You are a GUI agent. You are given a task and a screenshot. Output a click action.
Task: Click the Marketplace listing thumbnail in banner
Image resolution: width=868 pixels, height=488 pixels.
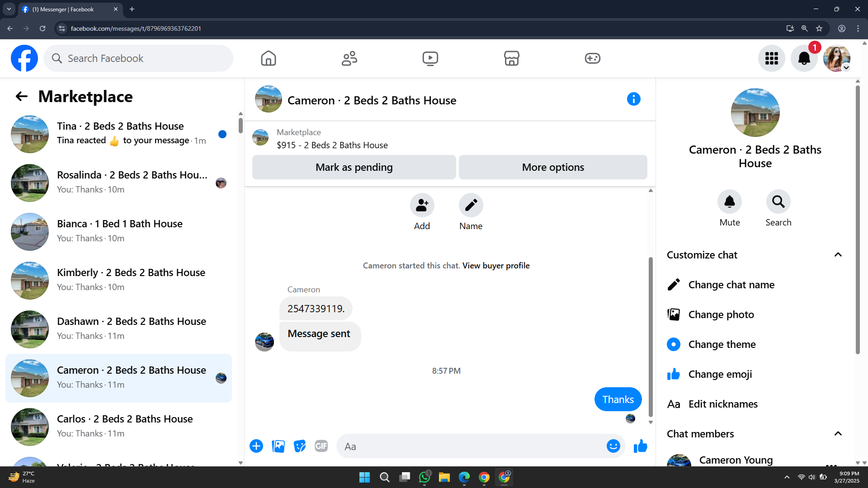coord(260,138)
